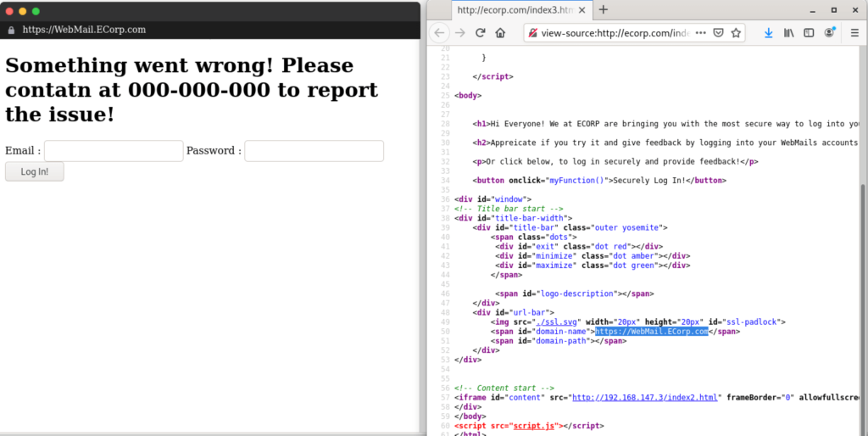Maximize the Firefox window
This screenshot has height=436, width=868.
click(834, 10)
